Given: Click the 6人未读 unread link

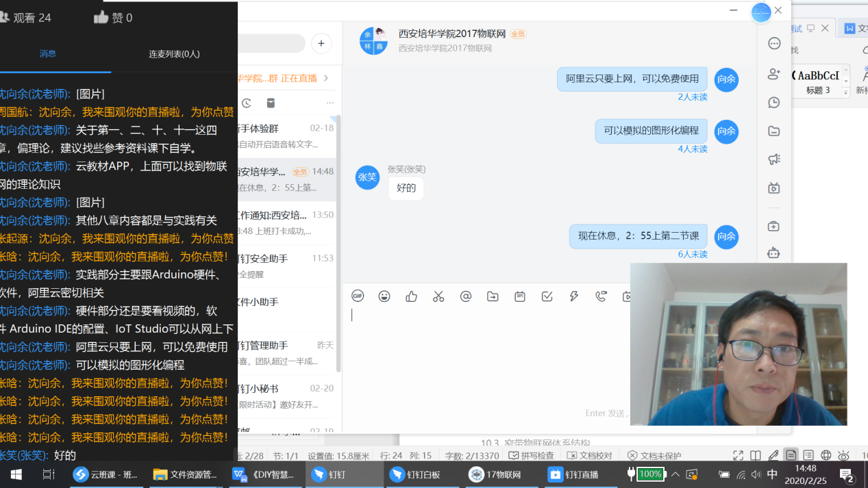Looking at the screenshot, I should coord(692,255).
